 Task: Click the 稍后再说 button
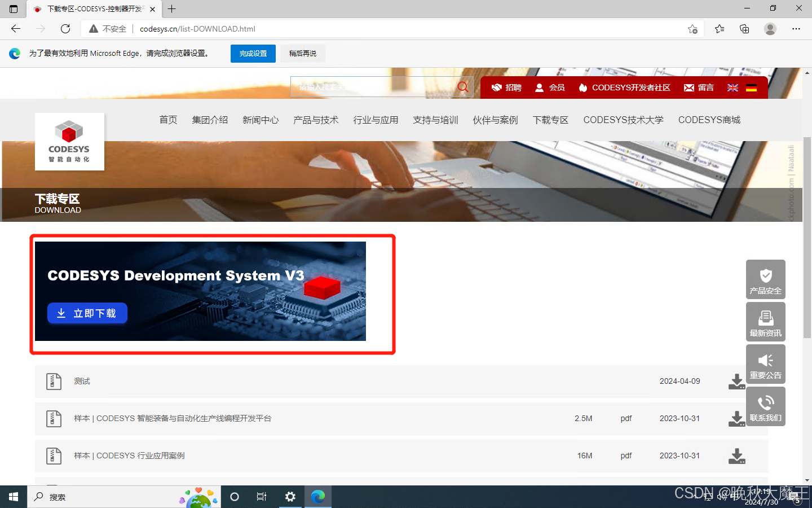click(303, 54)
